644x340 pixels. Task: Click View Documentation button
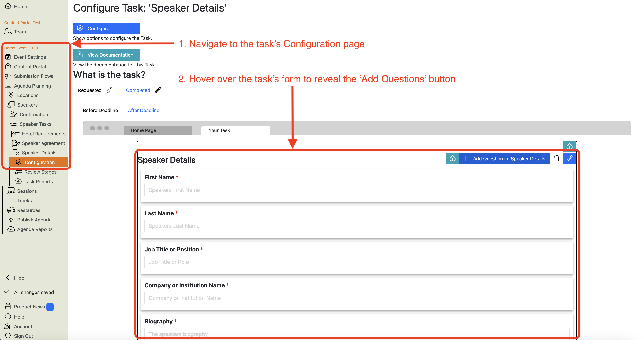click(x=107, y=55)
